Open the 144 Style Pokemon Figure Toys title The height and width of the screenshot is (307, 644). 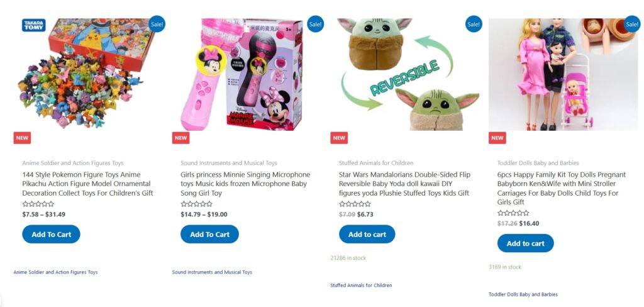pos(87,184)
